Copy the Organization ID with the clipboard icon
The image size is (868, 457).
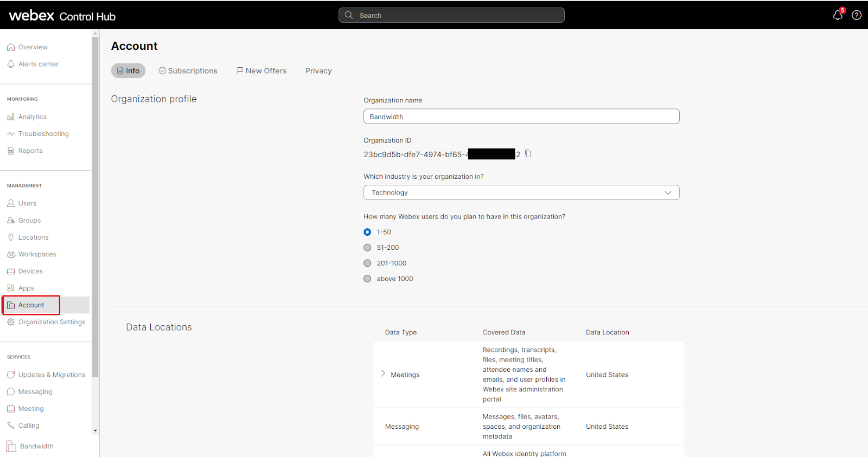point(528,154)
